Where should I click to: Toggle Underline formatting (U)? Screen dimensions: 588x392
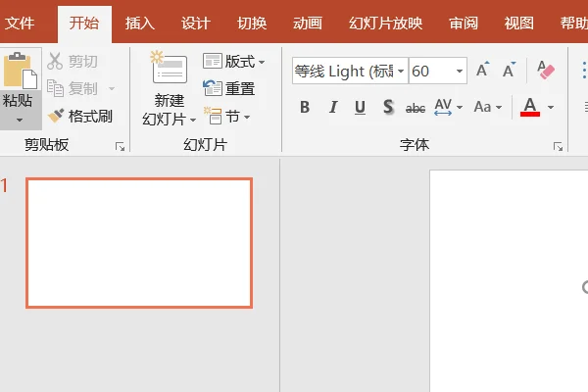point(360,107)
